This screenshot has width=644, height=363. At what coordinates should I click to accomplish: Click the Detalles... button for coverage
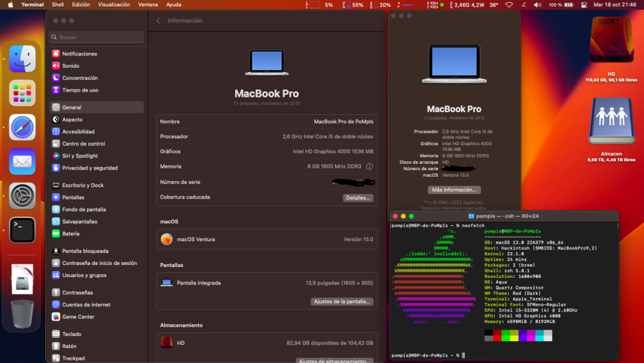coord(357,198)
